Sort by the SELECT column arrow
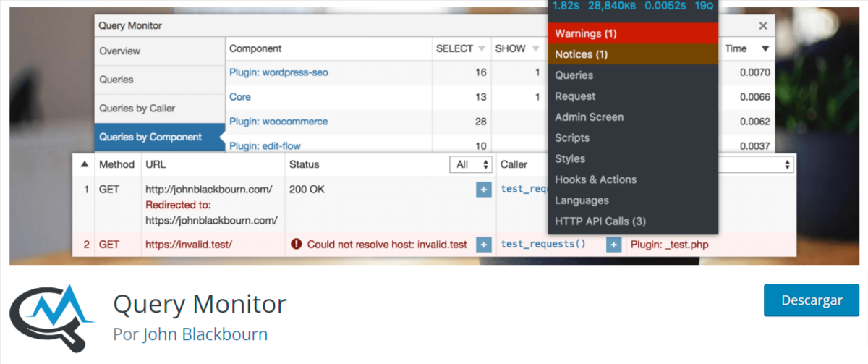Screen dimensions: 868x364 482,49
